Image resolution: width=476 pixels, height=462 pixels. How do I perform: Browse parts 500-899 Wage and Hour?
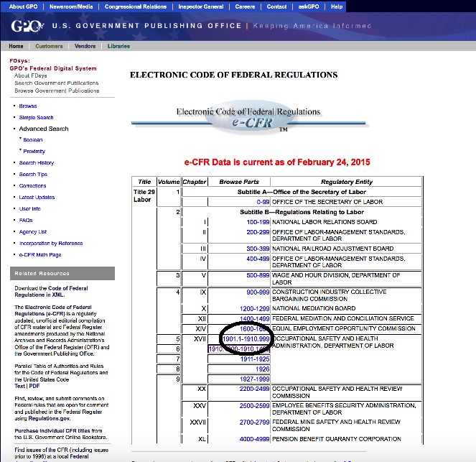coord(258,275)
